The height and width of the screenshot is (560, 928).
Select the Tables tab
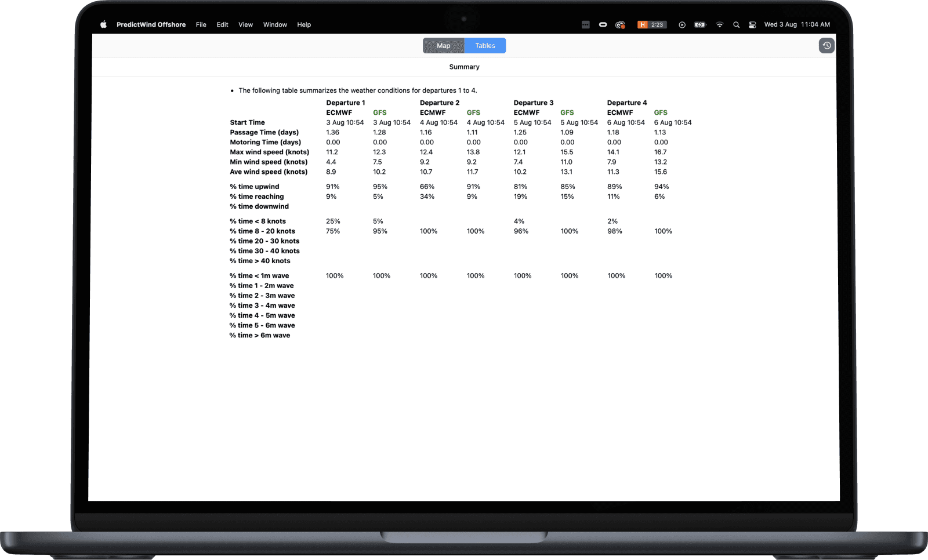pyautogui.click(x=485, y=45)
